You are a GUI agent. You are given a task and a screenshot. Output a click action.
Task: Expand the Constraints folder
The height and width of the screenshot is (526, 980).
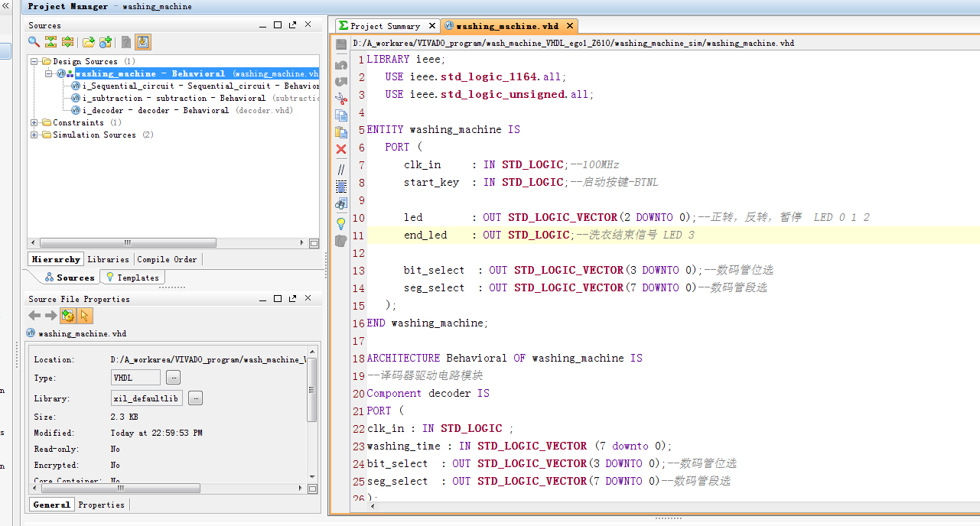pyautogui.click(x=34, y=123)
